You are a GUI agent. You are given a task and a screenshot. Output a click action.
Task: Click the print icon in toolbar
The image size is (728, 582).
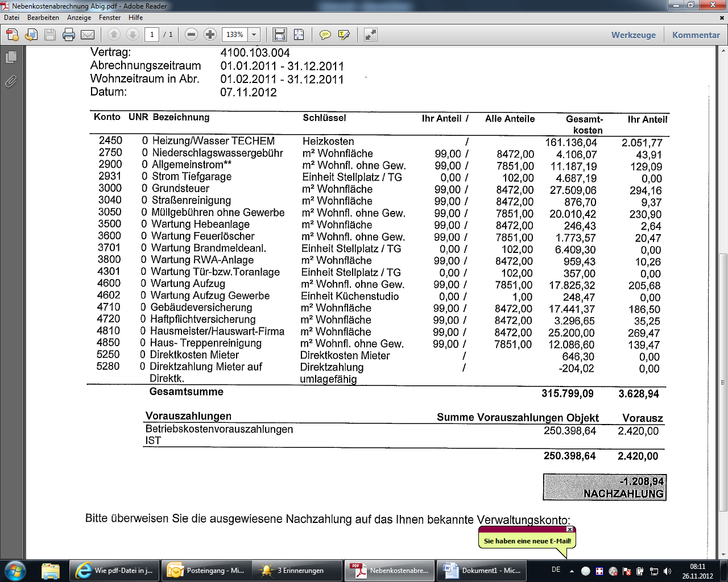(x=69, y=35)
